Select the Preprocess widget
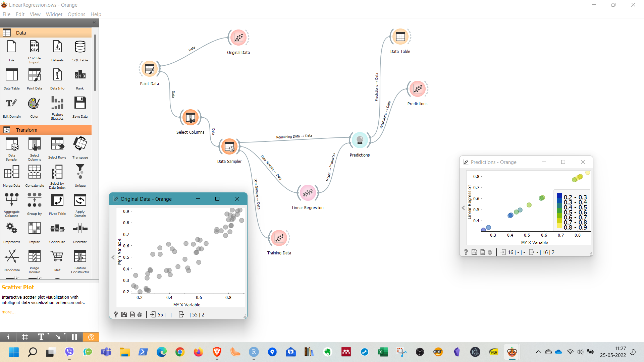Screen dimensions: 644x362 [x=12, y=233]
